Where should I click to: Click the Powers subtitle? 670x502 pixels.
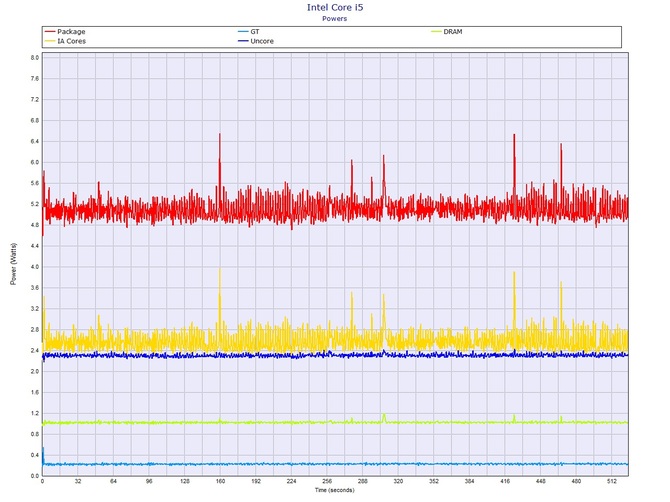tap(335, 18)
